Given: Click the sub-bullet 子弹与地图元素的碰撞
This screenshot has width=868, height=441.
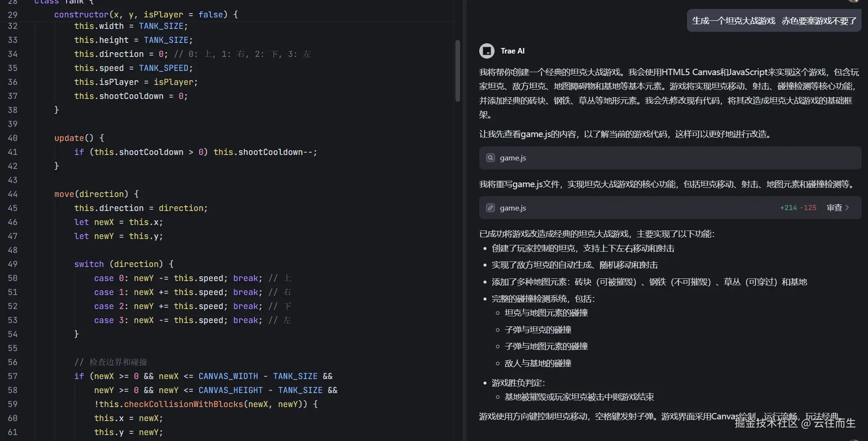Looking at the screenshot, I should tap(546, 346).
